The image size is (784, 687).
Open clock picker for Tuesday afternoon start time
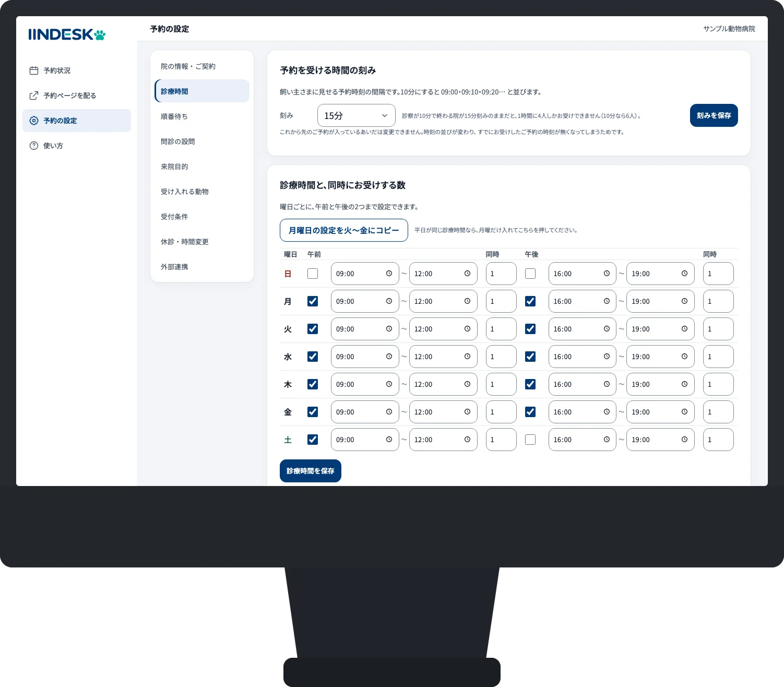coord(607,329)
